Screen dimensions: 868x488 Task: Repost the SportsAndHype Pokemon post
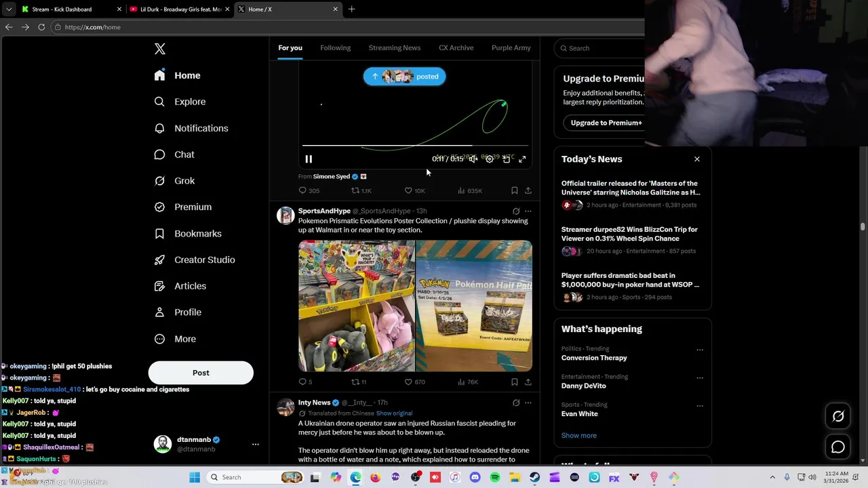tap(359, 382)
